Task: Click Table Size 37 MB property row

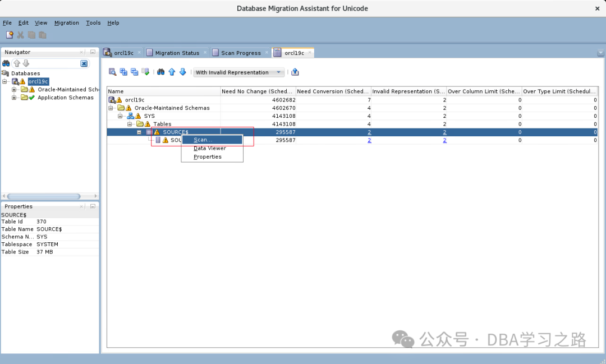Action: (50, 252)
